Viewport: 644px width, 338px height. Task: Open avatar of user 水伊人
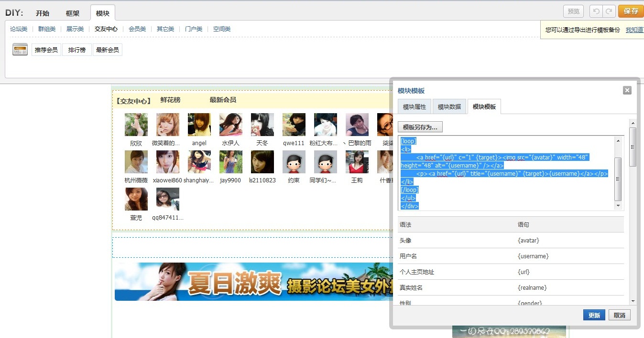231,125
